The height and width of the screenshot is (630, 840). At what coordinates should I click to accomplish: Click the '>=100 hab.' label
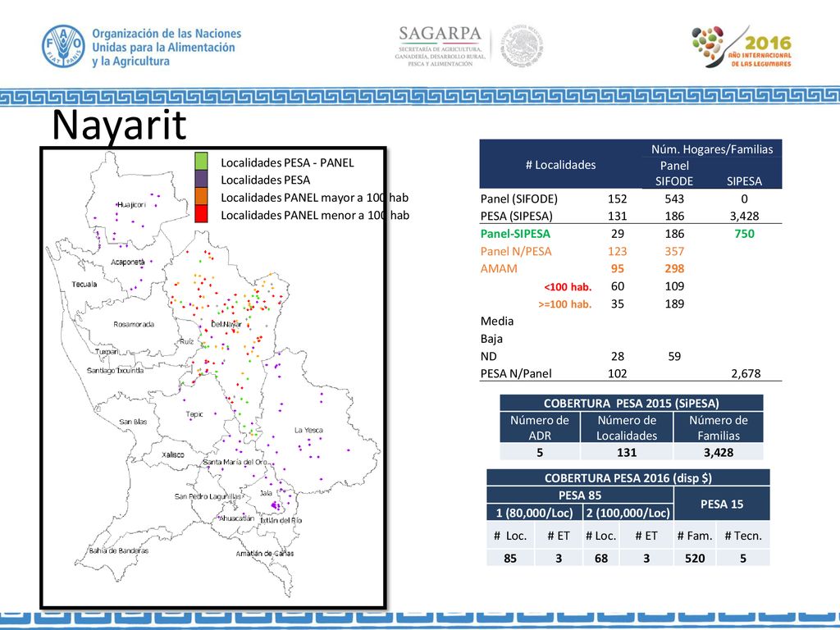click(x=565, y=304)
